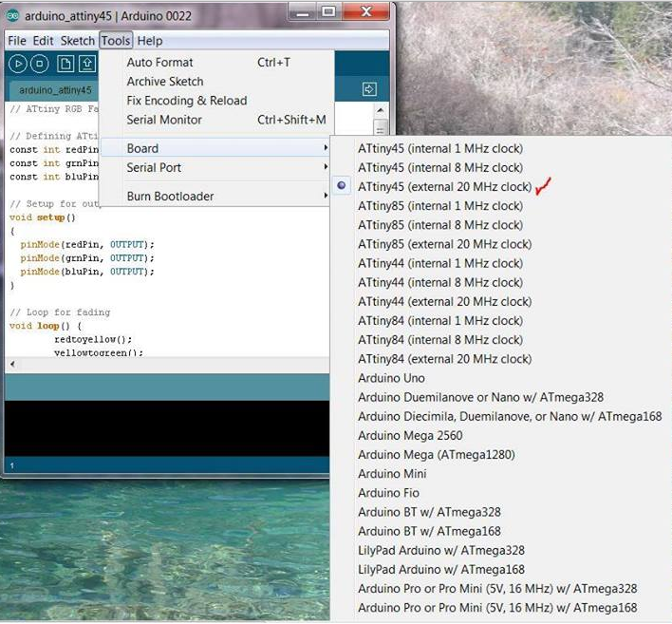Choose Archive Sketch menu entry
Viewport: 672px width, 624px height.
[216, 82]
